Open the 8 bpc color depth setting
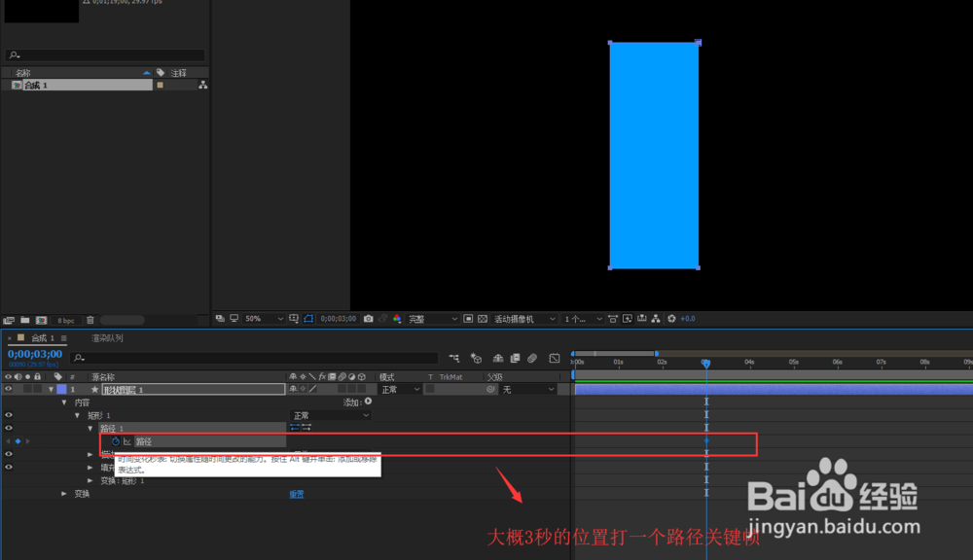The height and width of the screenshot is (560, 973). click(x=66, y=321)
